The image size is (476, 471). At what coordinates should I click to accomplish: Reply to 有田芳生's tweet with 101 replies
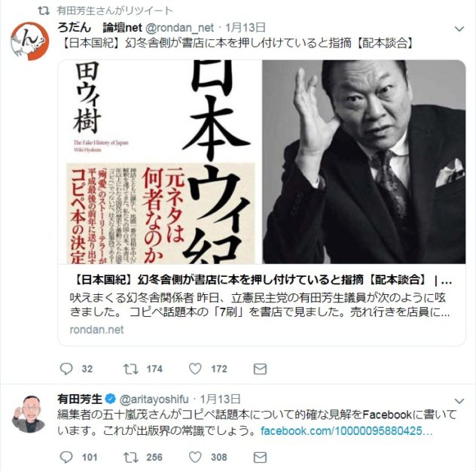pyautogui.click(x=66, y=457)
